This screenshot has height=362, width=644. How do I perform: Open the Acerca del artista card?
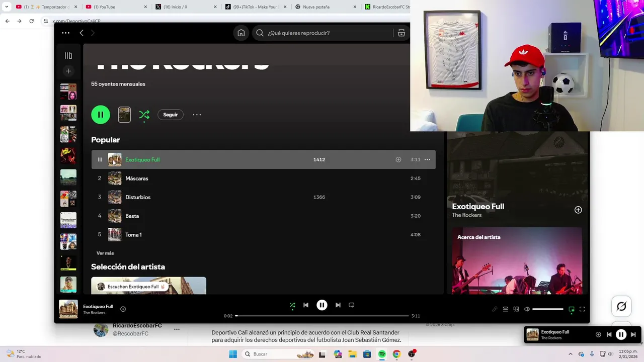(x=517, y=261)
